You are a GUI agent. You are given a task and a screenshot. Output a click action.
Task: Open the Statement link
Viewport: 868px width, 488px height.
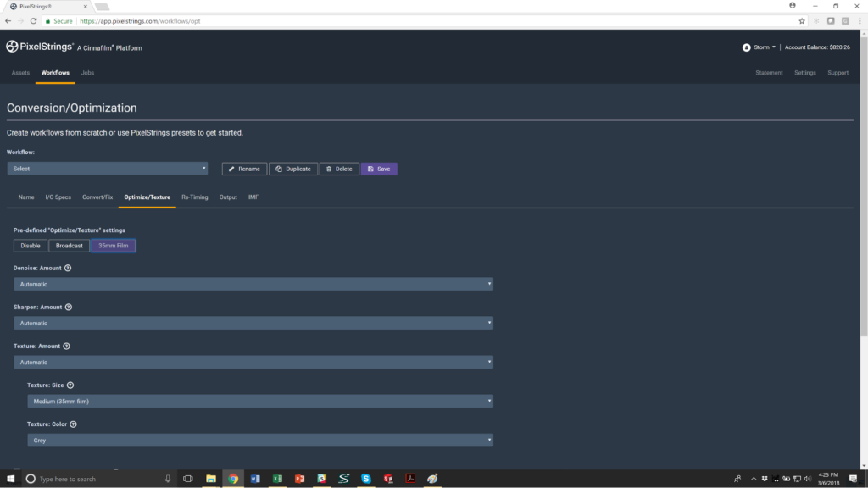(769, 73)
